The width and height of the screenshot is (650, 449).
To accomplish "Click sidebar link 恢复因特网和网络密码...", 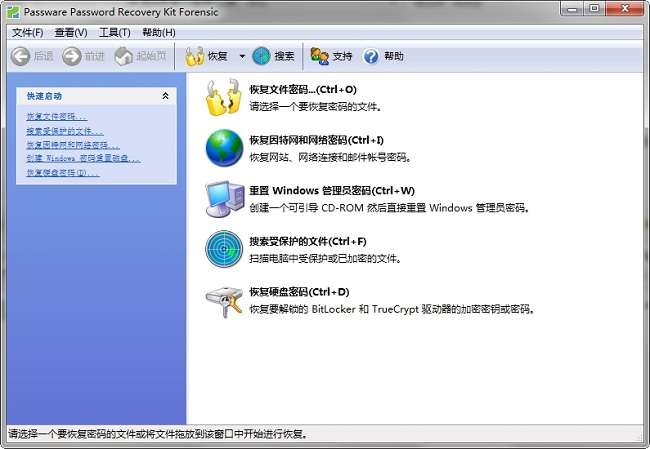I will pyautogui.click(x=73, y=145).
